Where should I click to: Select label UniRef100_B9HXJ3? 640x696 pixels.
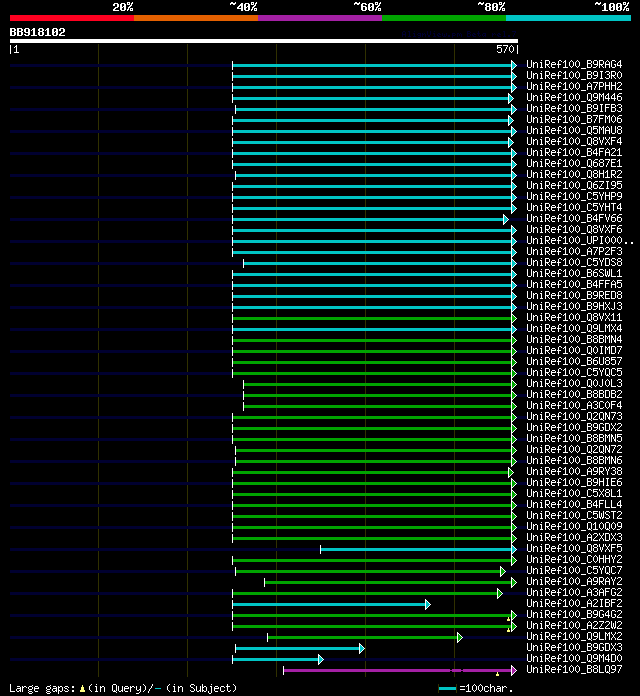[x=574, y=307]
